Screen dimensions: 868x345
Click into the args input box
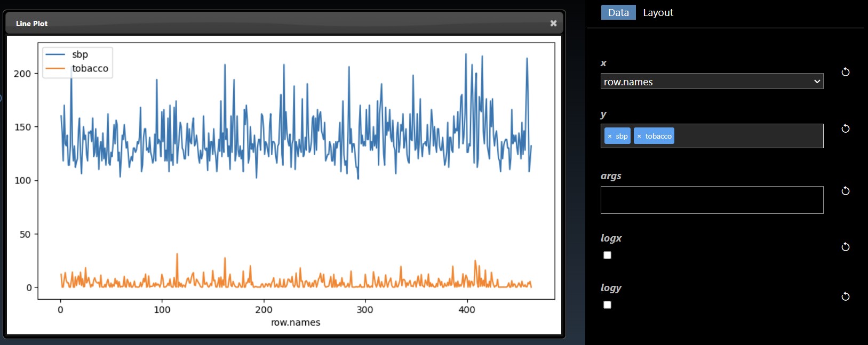(x=711, y=200)
